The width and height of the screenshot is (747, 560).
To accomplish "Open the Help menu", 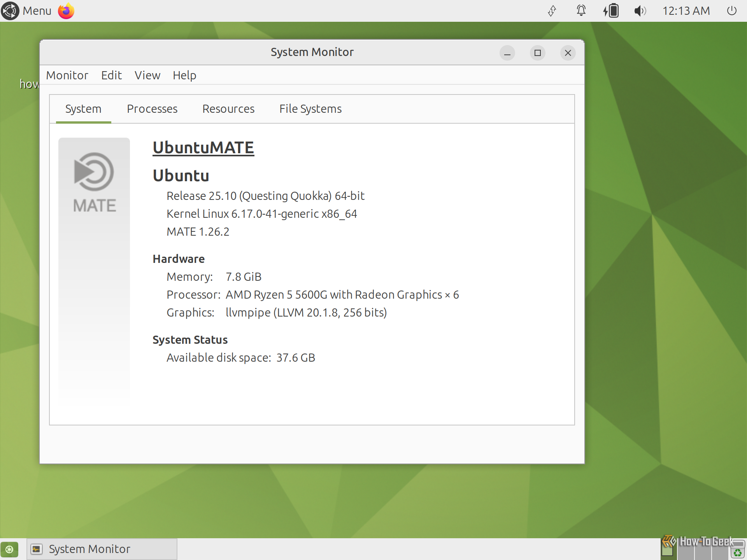I will (184, 75).
